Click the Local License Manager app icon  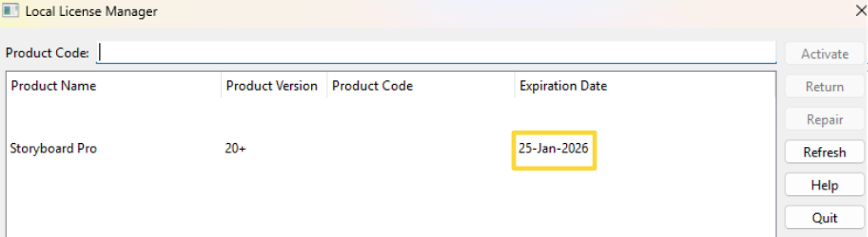coord(10,10)
